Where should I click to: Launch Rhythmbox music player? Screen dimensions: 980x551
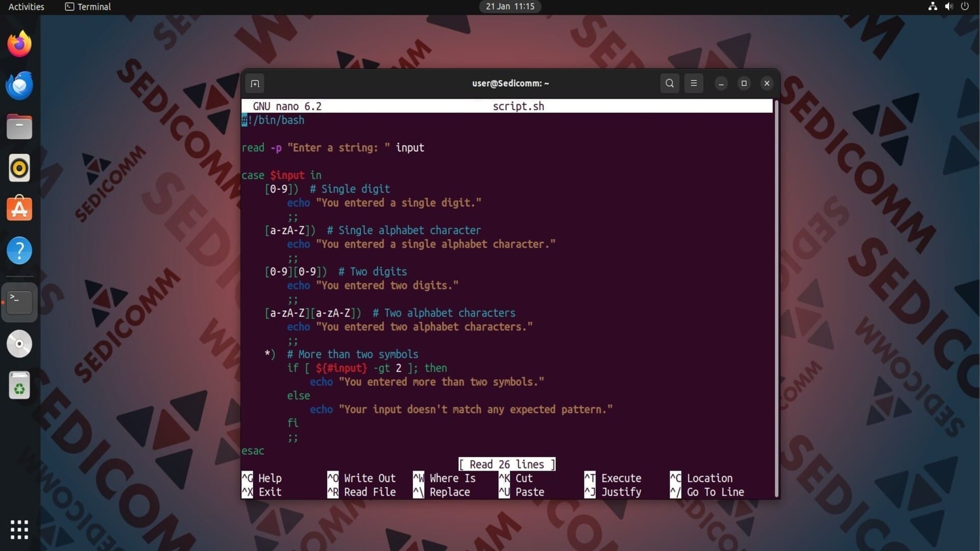(x=19, y=168)
